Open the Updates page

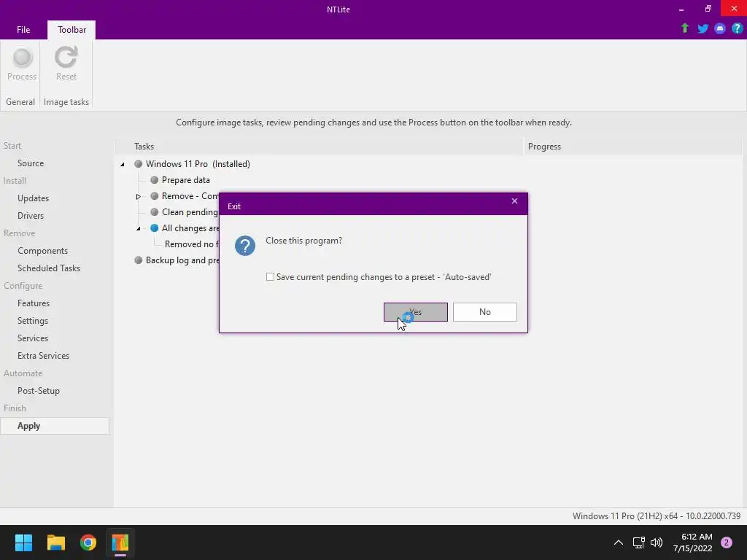(34, 198)
